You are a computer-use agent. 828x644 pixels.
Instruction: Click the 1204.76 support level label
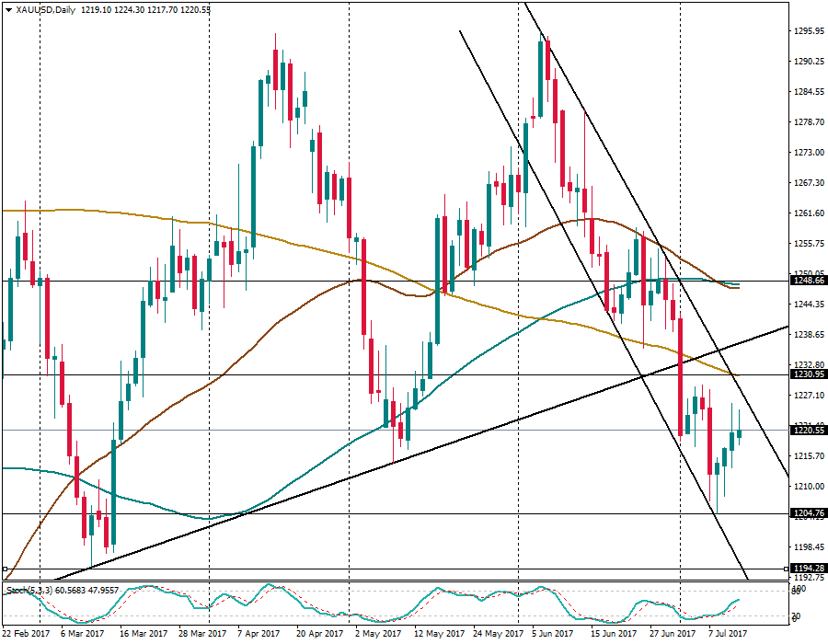coord(807,513)
